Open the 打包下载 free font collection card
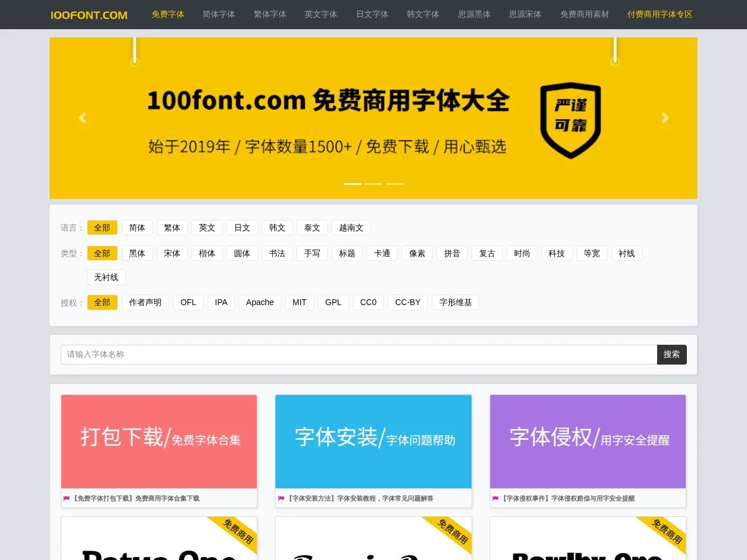The height and width of the screenshot is (560, 747). [159, 442]
